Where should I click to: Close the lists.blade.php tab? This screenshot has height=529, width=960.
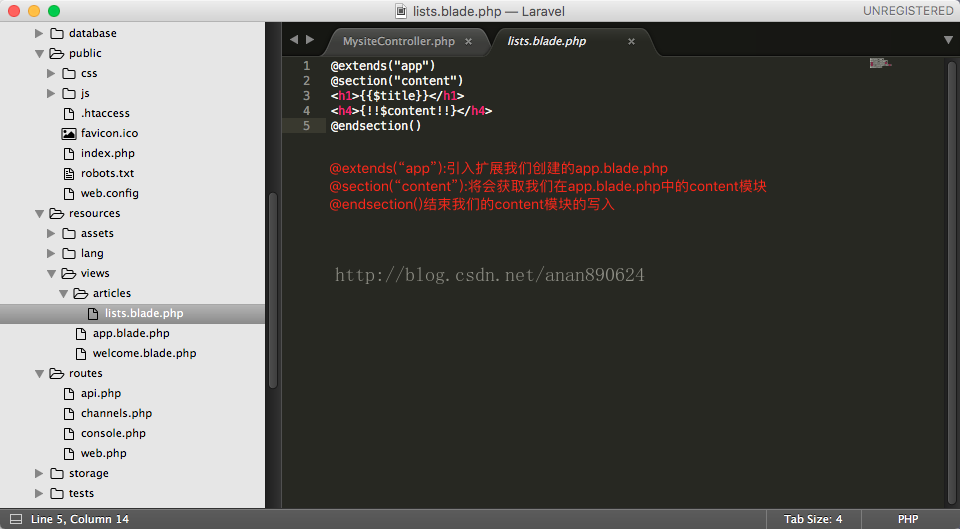[x=631, y=42]
